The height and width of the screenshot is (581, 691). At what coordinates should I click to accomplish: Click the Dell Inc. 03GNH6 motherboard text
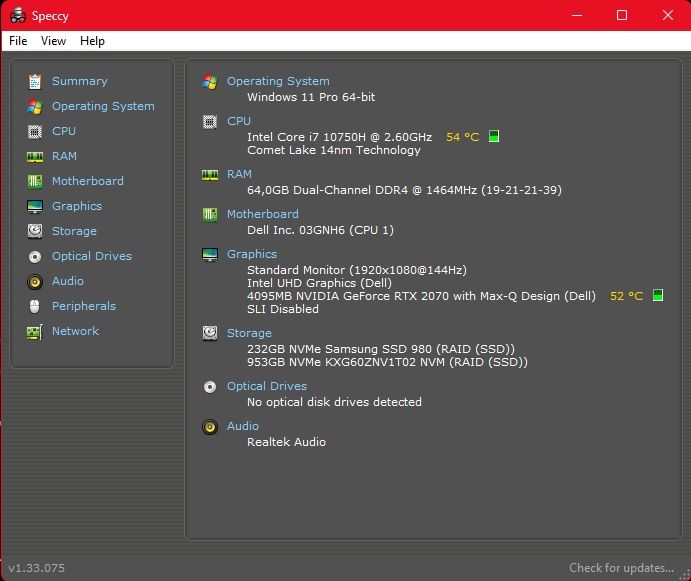320,230
